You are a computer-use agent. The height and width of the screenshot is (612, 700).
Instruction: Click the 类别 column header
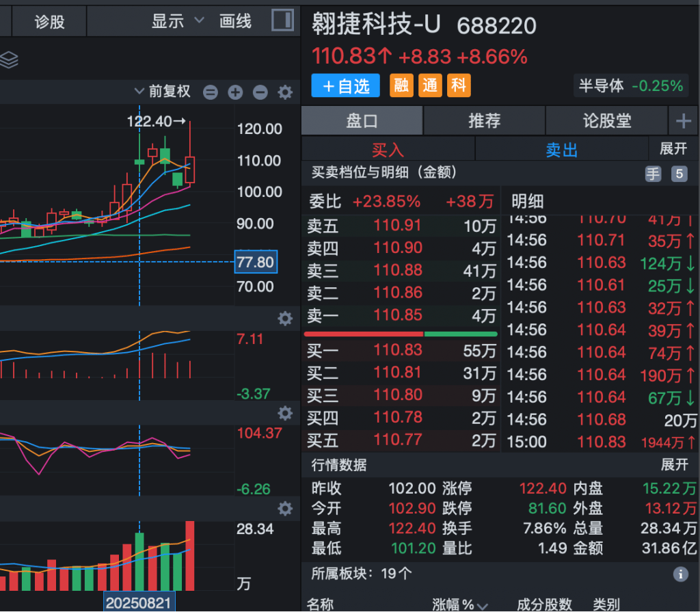pyautogui.click(x=606, y=604)
